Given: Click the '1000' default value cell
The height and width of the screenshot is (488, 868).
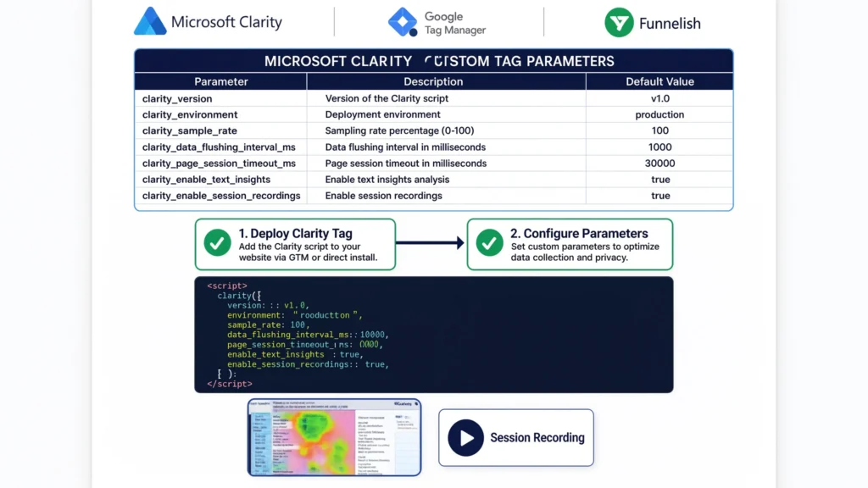Looking at the screenshot, I should click(x=659, y=147).
